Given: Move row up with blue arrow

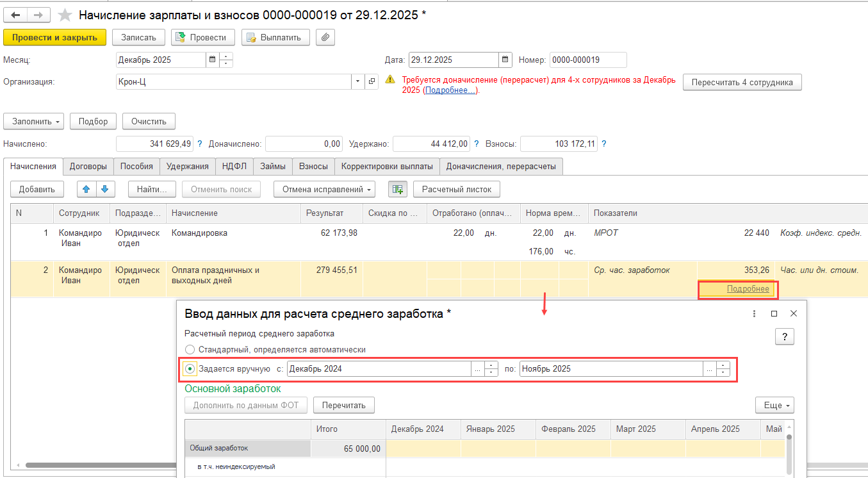Looking at the screenshot, I should [86, 189].
